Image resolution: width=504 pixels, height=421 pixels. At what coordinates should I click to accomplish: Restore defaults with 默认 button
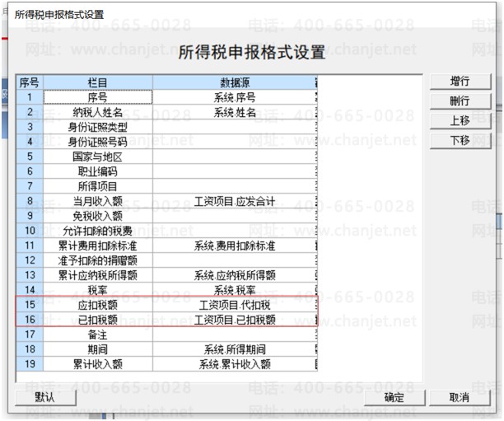(x=45, y=398)
